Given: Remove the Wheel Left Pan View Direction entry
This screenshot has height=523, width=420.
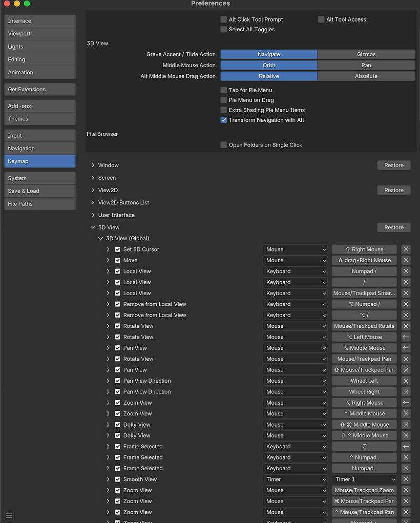Looking at the screenshot, I should click(406, 381).
